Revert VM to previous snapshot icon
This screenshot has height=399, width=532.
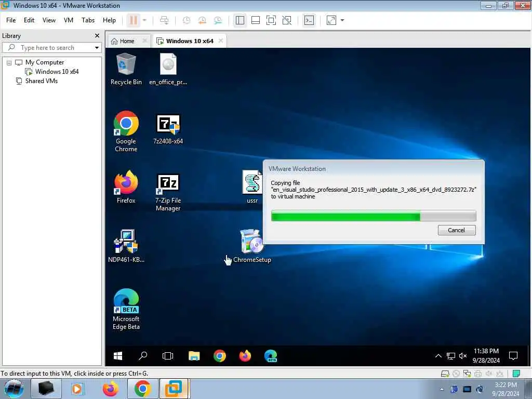[x=202, y=20]
